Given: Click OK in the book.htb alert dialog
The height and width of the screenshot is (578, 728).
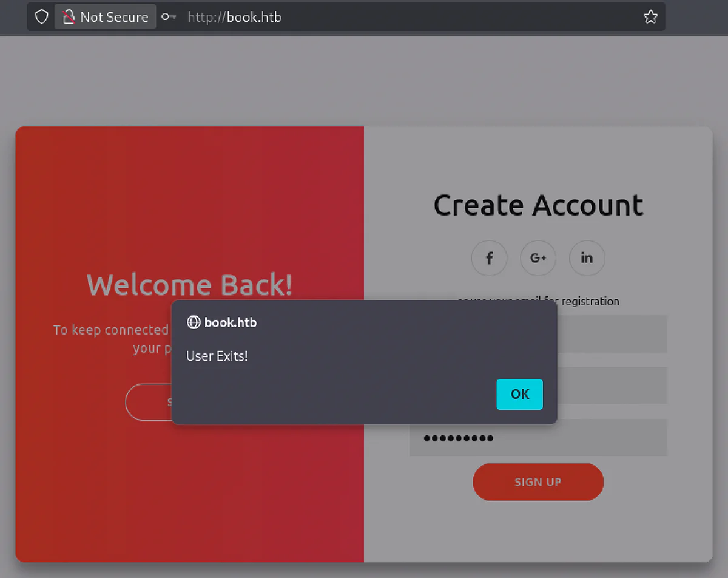Looking at the screenshot, I should [x=519, y=394].
